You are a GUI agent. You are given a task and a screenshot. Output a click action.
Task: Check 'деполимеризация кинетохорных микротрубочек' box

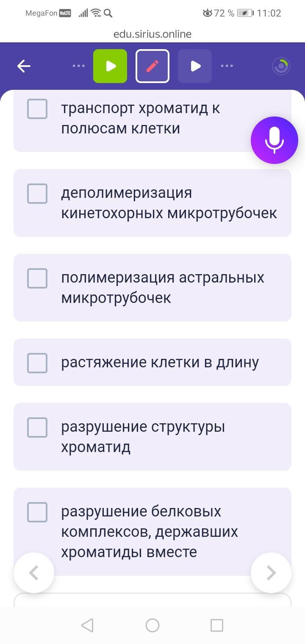tap(37, 194)
